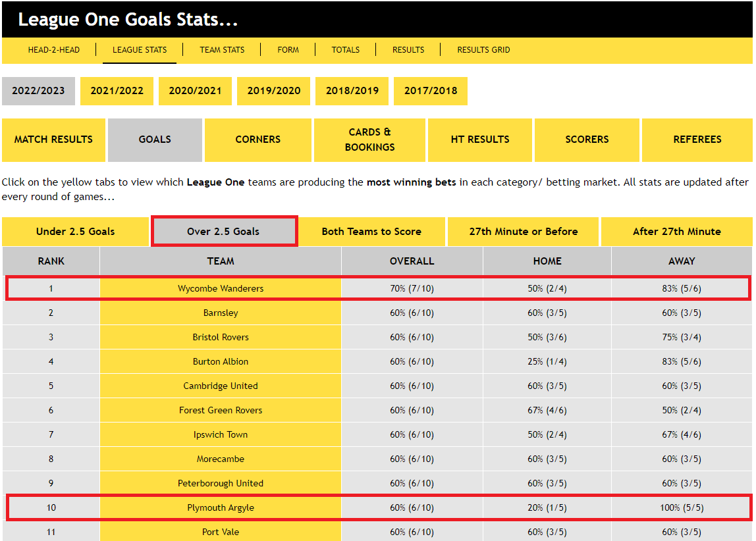Open After 27th Minute market
This screenshot has height=541, width=756.
(x=676, y=231)
